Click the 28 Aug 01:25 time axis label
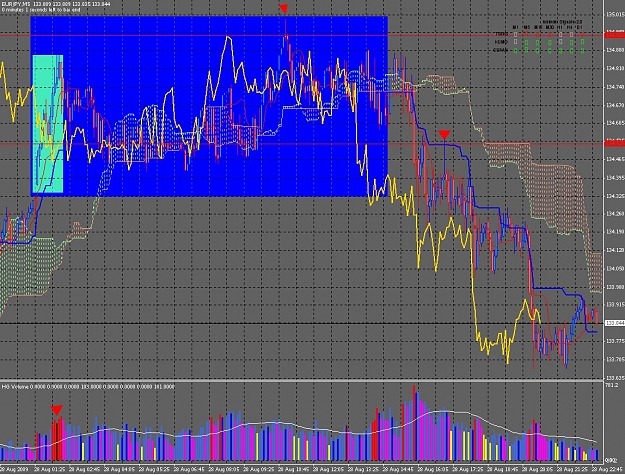This screenshot has width=625, height=475. [x=50, y=469]
